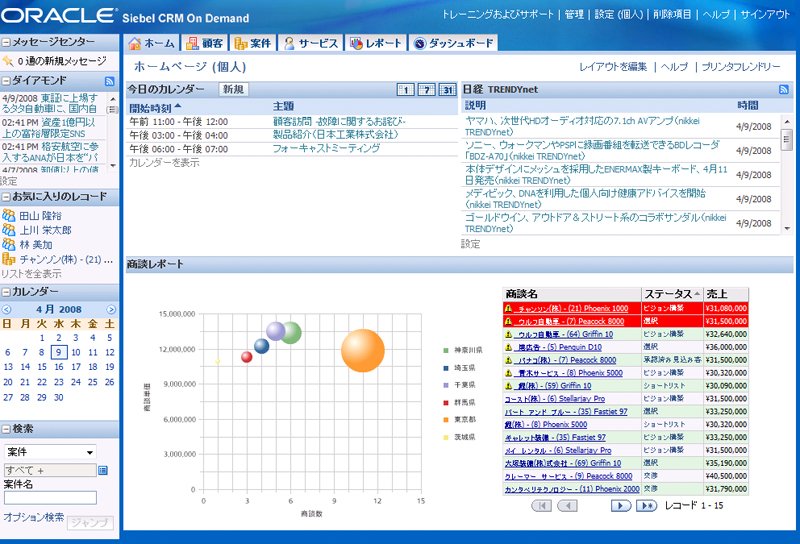This screenshot has height=544, width=800.
Task: Click the すべて + search field
Action: [50, 471]
